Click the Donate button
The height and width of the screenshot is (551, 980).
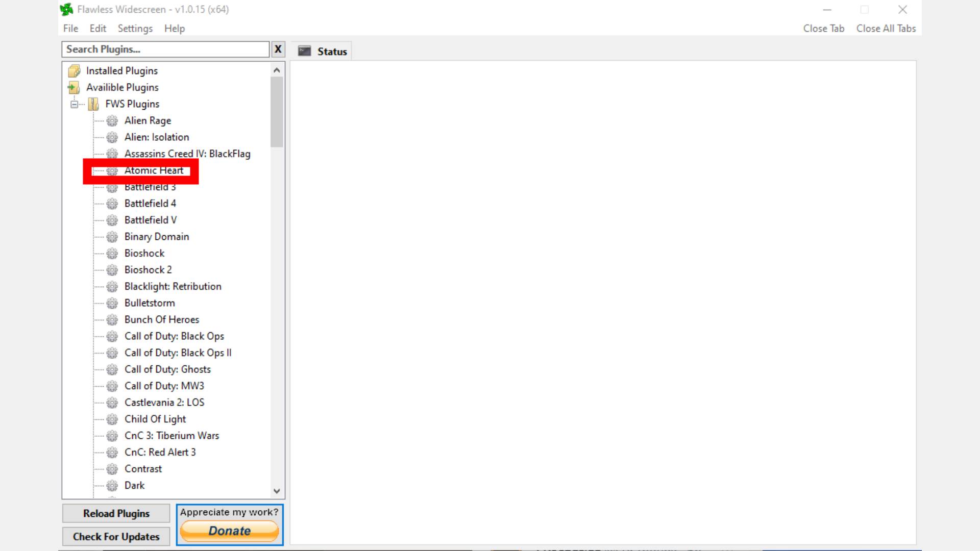tap(229, 530)
